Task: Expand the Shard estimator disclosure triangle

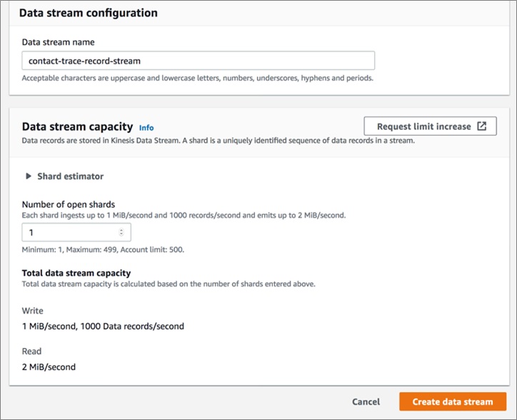Action: (29, 176)
